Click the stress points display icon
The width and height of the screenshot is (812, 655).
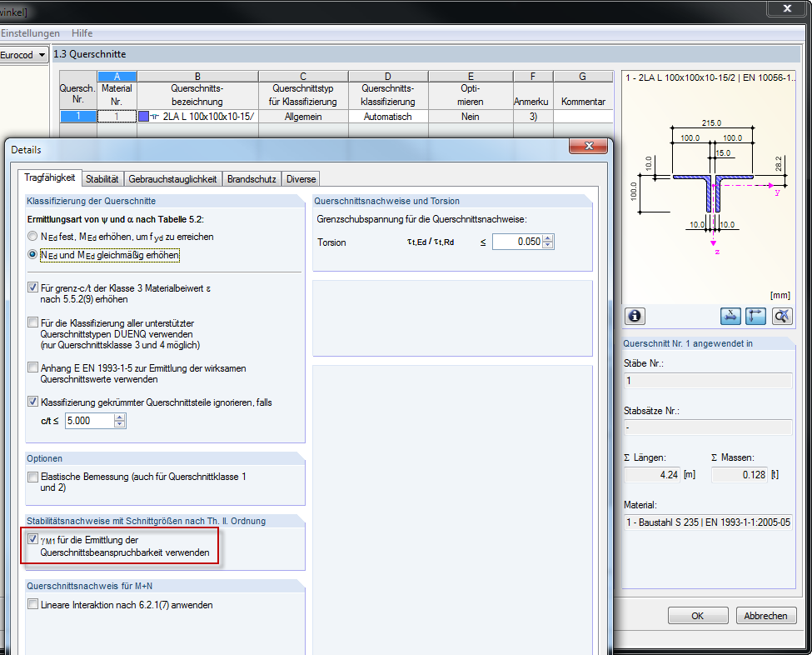click(x=730, y=316)
